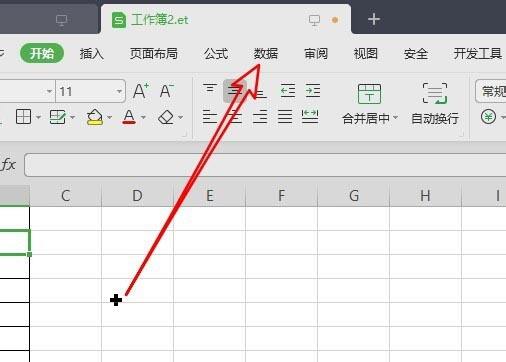
Task: Click the 合并居中 merge icon
Action: pyautogui.click(x=369, y=94)
